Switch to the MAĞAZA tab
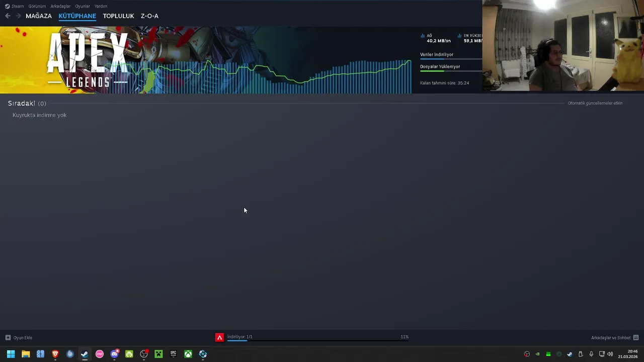Viewport: 644px width, 362px height. [x=39, y=16]
